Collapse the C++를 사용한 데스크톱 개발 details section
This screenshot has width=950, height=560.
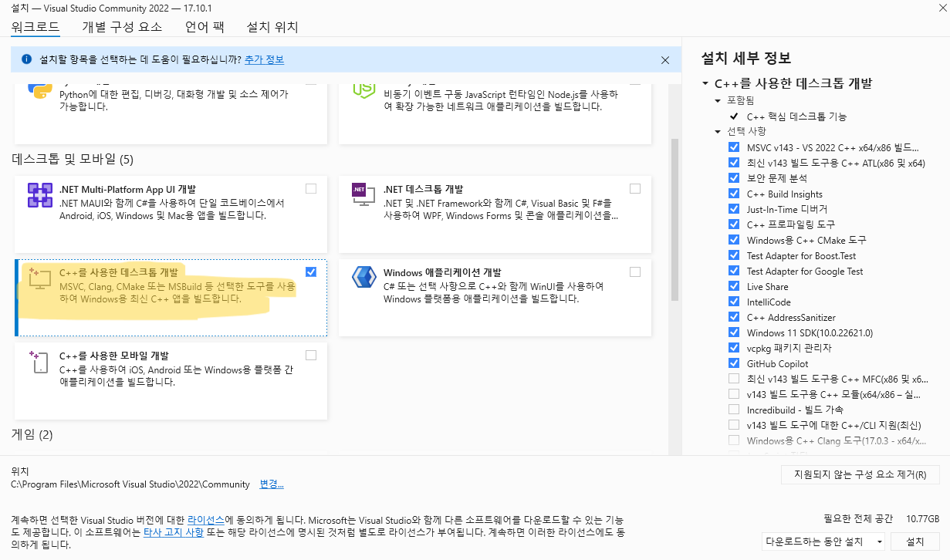pos(705,84)
